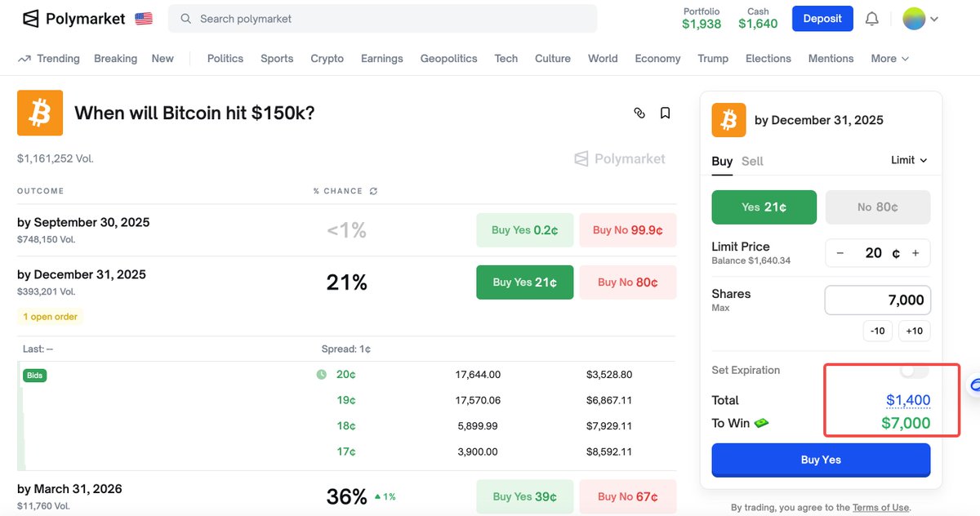Open the Trump category

[x=713, y=59]
